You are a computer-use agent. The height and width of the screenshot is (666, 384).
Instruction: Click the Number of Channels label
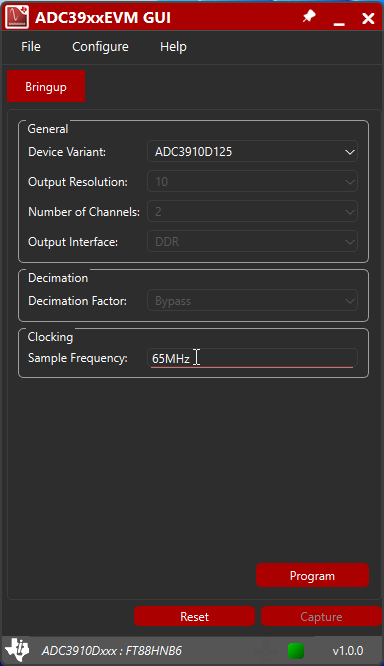[x=84, y=212]
